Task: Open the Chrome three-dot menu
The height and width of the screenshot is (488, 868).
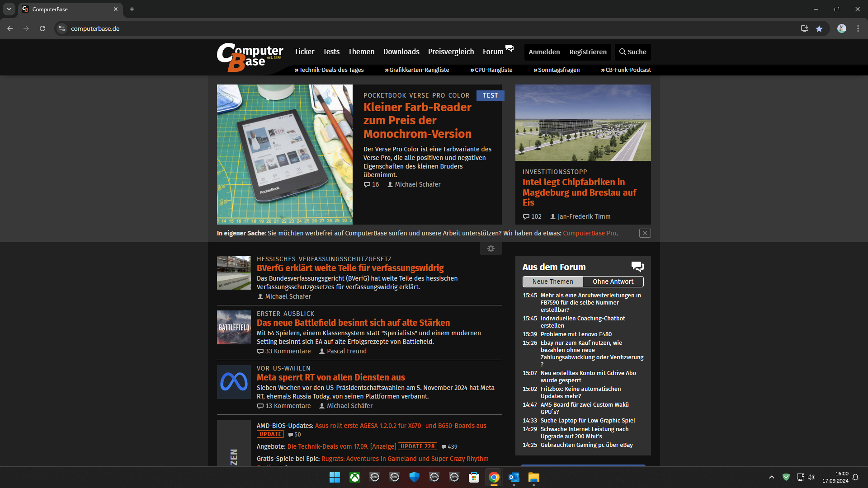Action: [x=858, y=28]
